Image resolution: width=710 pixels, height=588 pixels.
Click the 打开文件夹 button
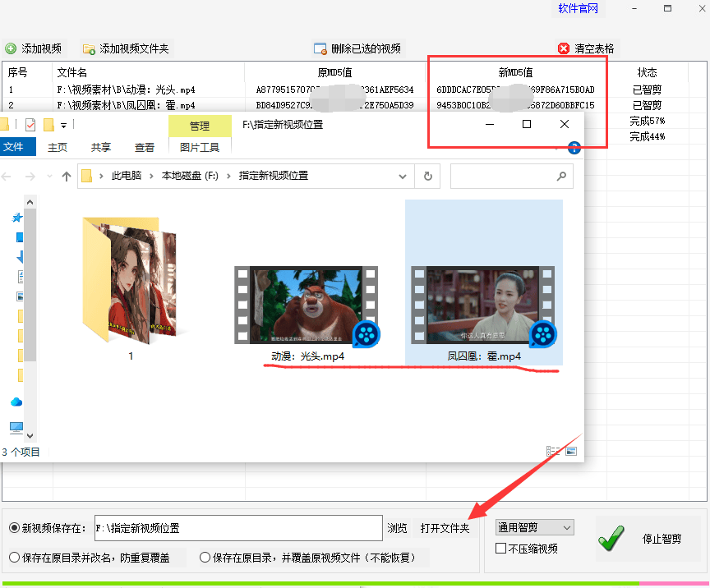click(x=445, y=528)
